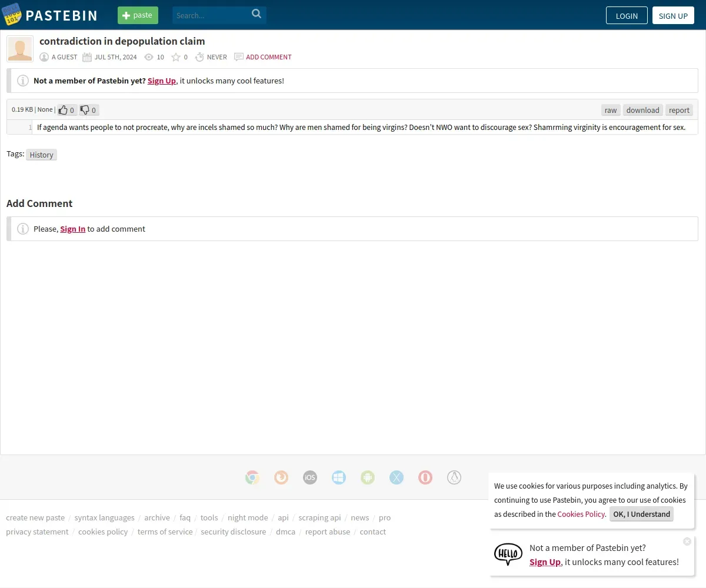Viewport: 706px width, 588px height.
Task: Click the info icon in comment notice
Action: 23,229
